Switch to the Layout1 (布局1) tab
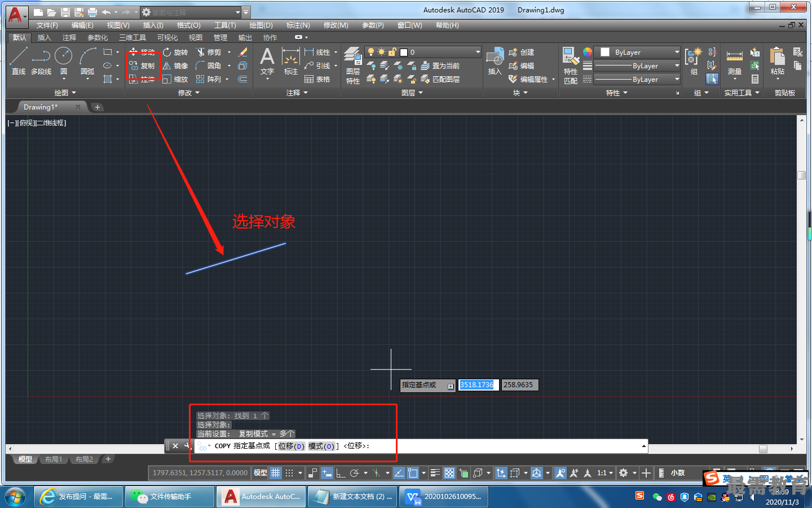812x508 pixels. point(54,459)
